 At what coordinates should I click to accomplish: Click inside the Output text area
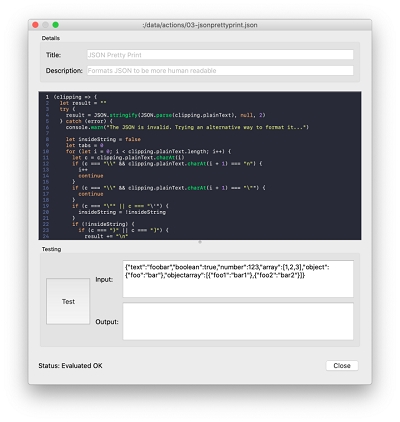pyautogui.click(x=238, y=322)
